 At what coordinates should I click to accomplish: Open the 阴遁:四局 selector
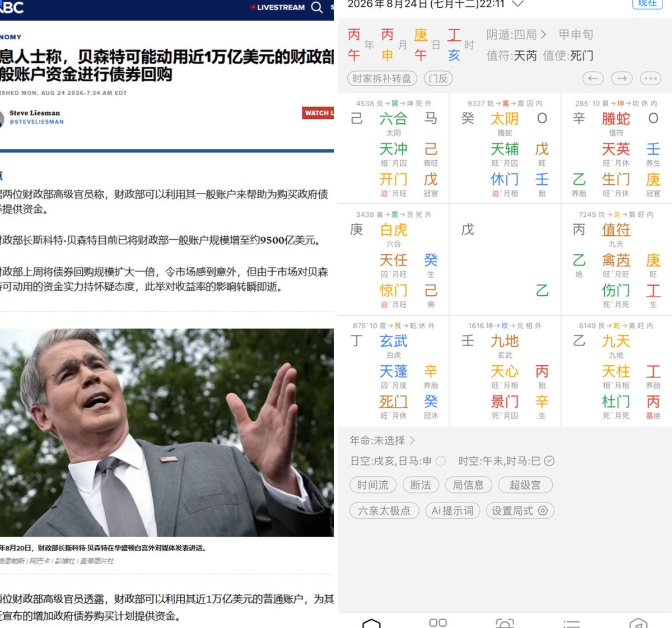point(516,35)
